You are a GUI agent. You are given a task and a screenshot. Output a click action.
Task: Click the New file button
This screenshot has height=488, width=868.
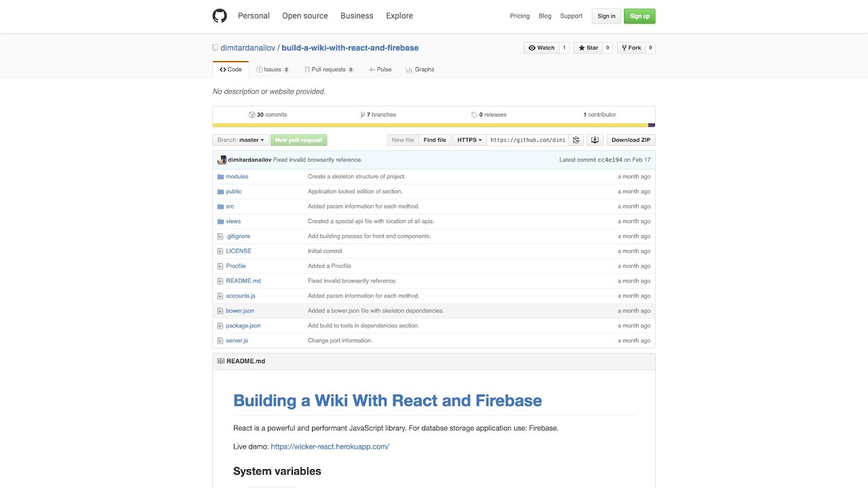click(403, 140)
